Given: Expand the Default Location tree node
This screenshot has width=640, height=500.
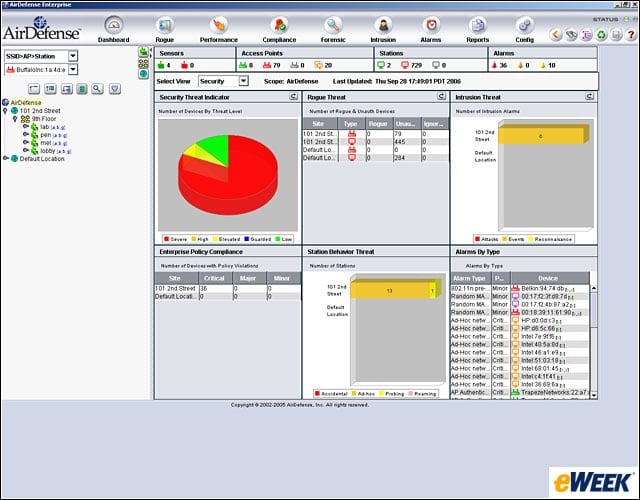Looking at the screenshot, I should click(6, 158).
